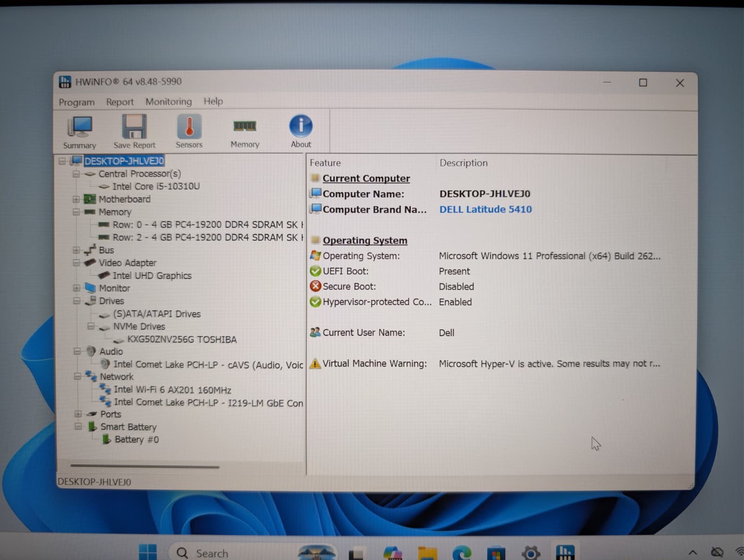Click the Hypervisor-protected green check icon
744x560 pixels.
(315, 302)
